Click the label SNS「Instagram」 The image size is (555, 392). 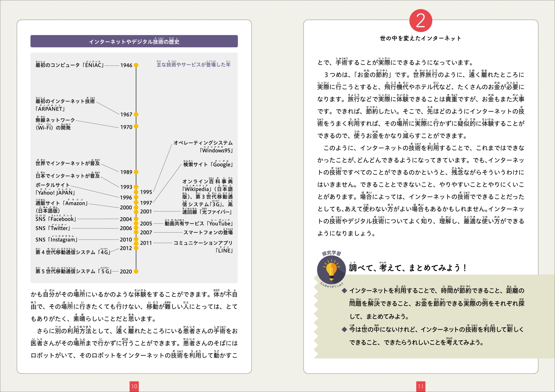click(57, 239)
